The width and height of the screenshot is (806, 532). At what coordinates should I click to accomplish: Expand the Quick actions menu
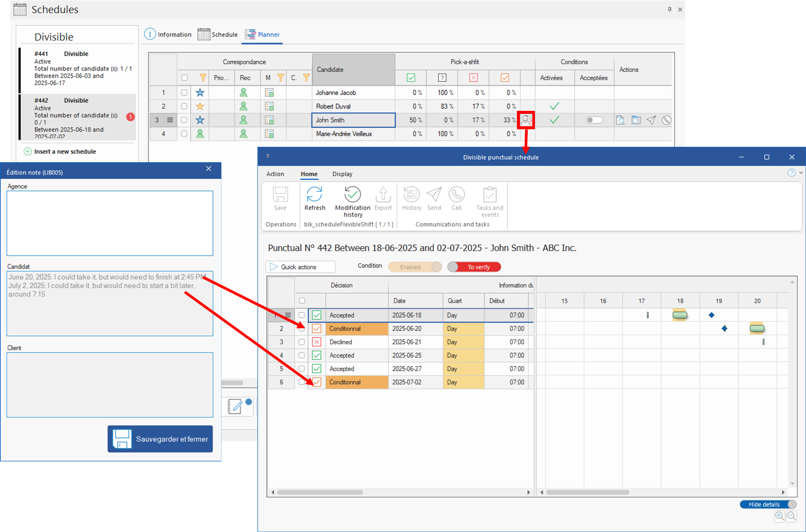tap(300, 267)
